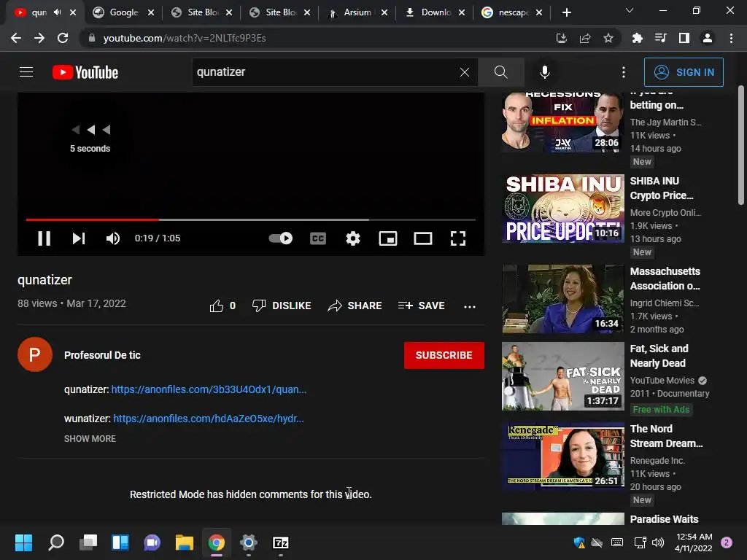Screen dimensions: 747x560
Task: Switch to the nescape tab
Action: click(512, 12)
